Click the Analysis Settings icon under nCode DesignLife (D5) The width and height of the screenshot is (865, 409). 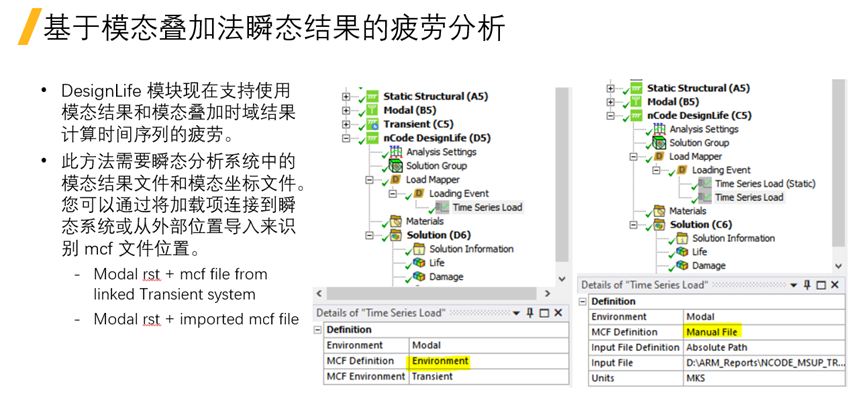(x=396, y=152)
